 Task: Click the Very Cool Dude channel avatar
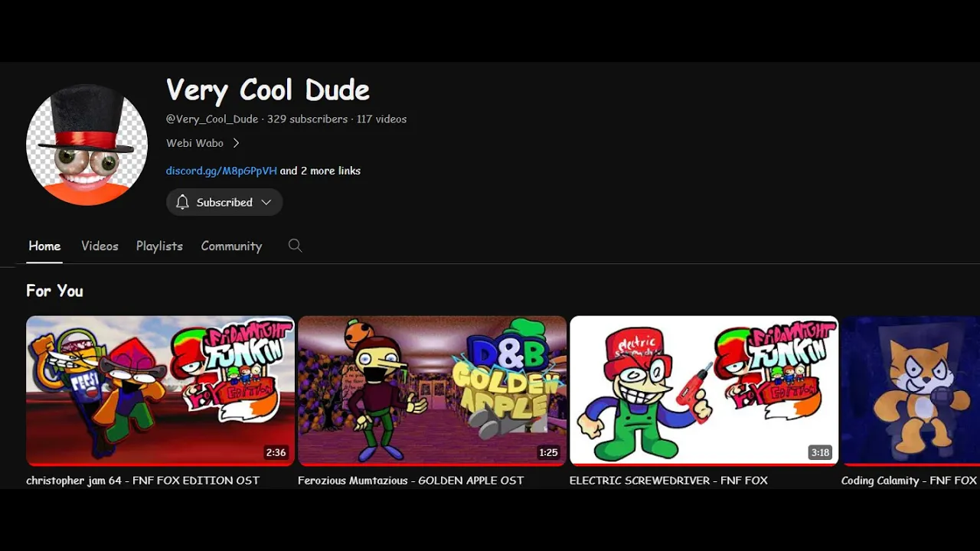point(87,145)
